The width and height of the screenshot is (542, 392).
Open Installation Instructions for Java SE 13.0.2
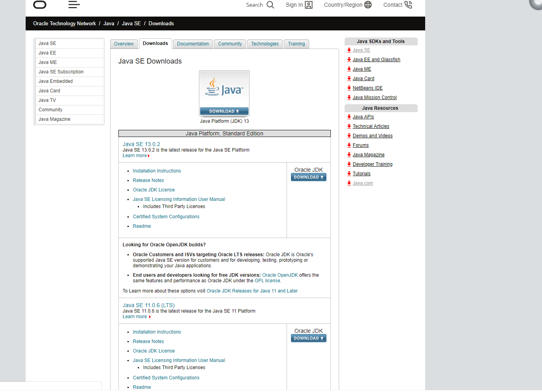pos(157,171)
